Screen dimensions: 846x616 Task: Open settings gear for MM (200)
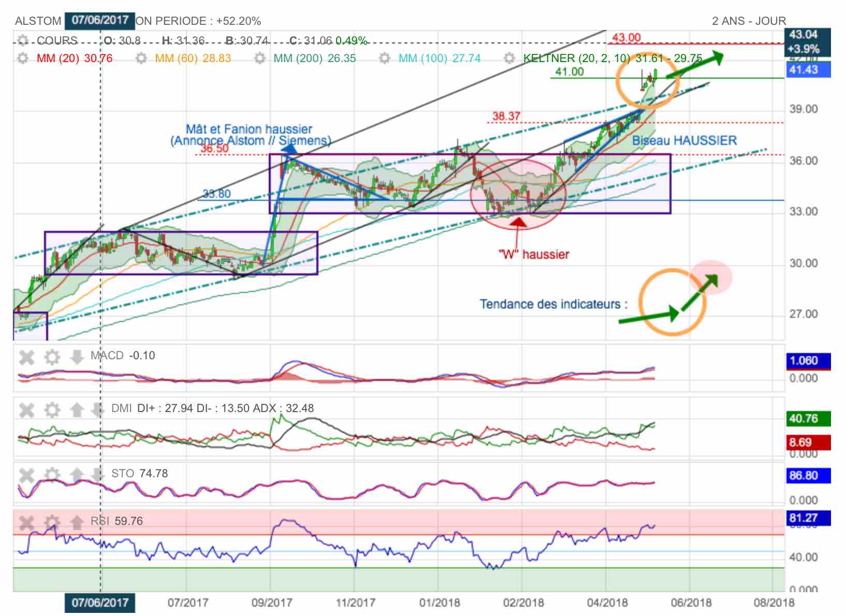tap(260, 58)
